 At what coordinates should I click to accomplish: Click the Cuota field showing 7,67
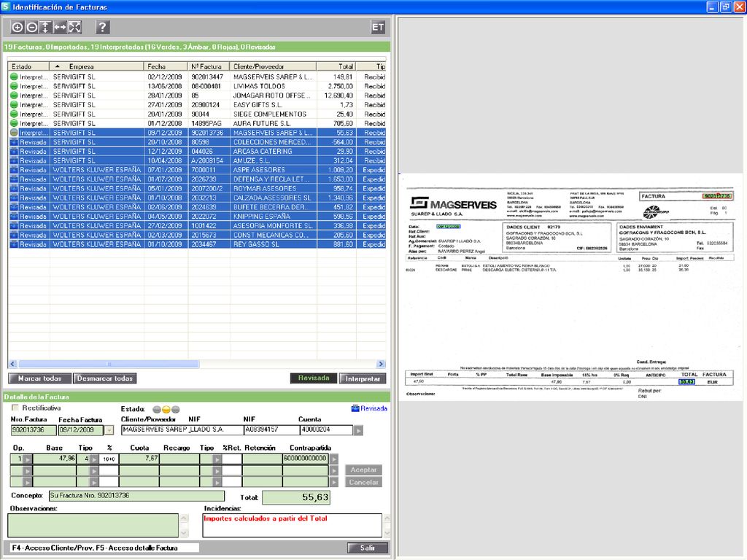coord(139,459)
